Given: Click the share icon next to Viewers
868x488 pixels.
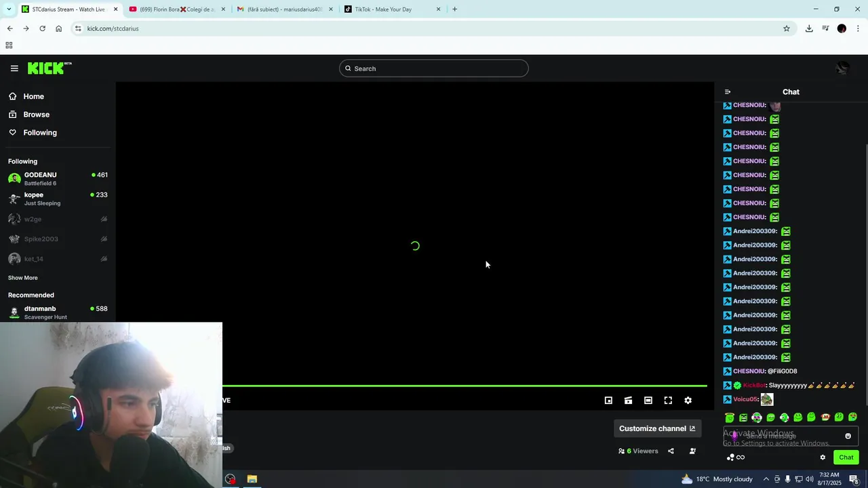Looking at the screenshot, I should pos(671,451).
